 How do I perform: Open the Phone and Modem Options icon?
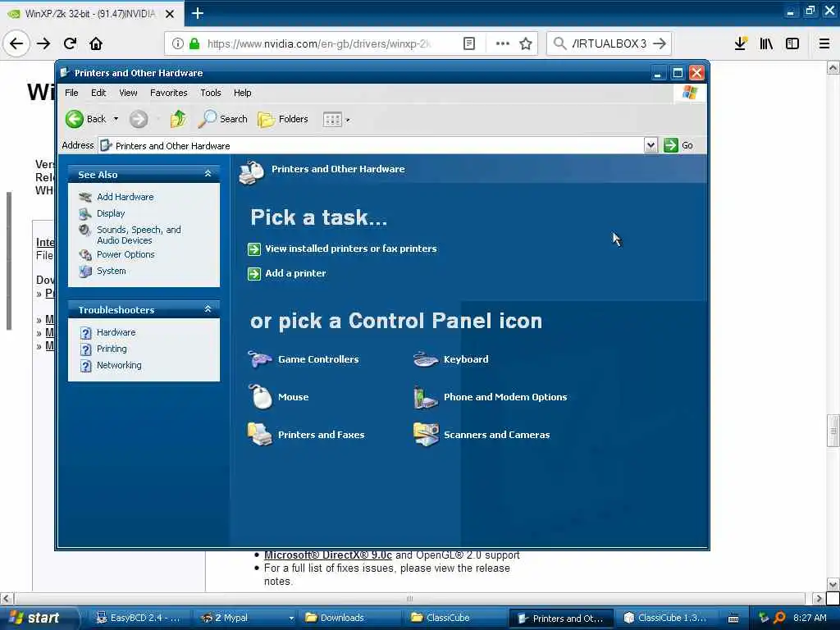tap(491, 397)
